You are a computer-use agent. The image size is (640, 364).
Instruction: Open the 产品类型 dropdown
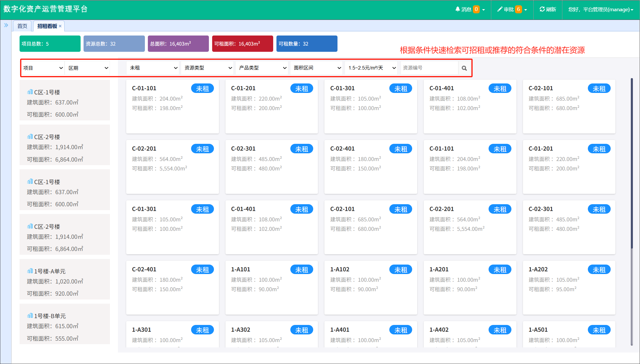click(x=262, y=68)
